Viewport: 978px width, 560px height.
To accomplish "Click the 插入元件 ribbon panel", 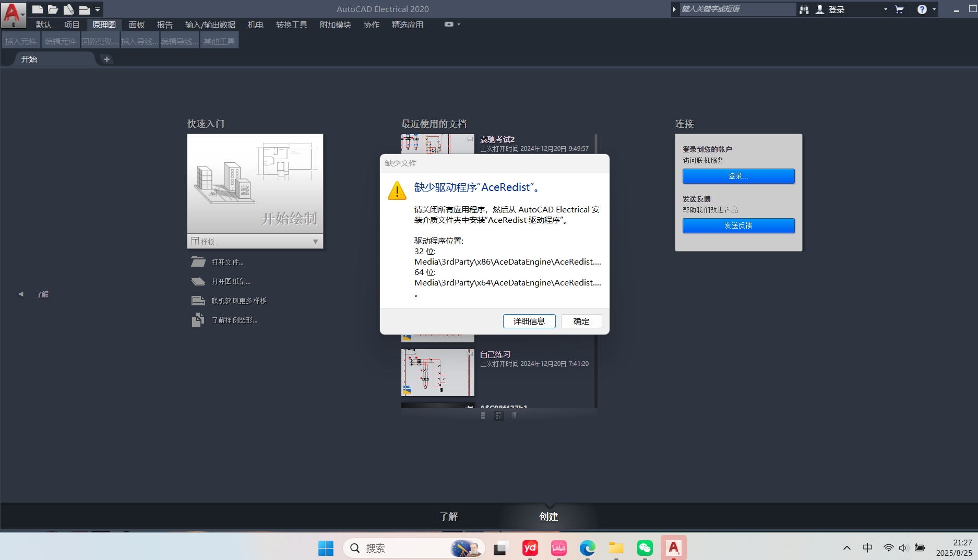I will pyautogui.click(x=21, y=41).
